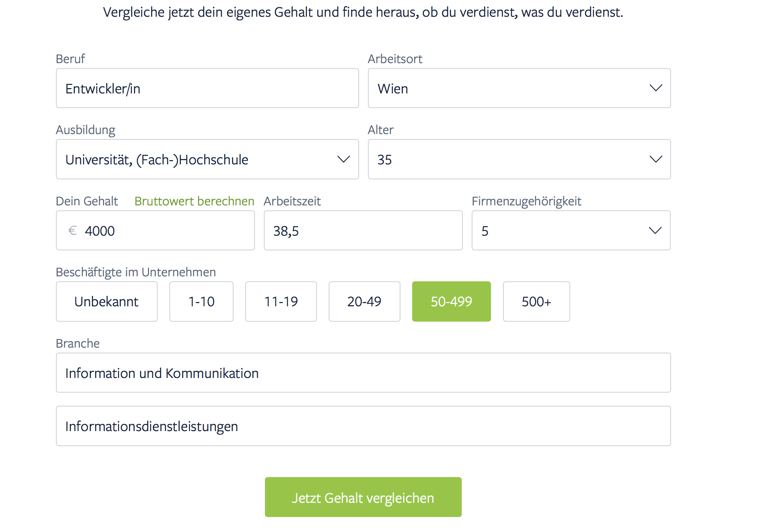Expand the Firmenzugehörigkeit dropdown showing 5
The height and width of the screenshot is (532, 763).
pyautogui.click(x=571, y=230)
